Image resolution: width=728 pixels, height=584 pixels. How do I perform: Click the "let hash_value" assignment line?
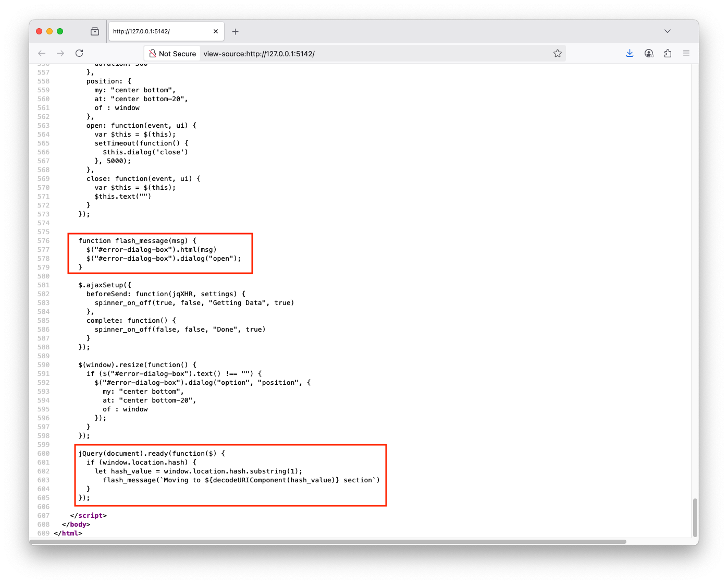(x=199, y=471)
